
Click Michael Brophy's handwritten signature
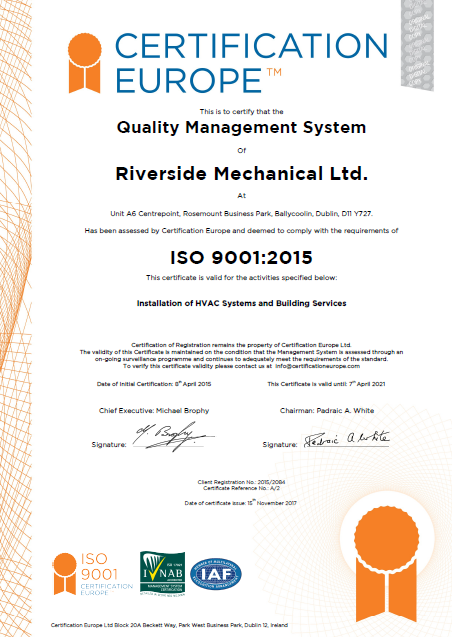point(173,437)
